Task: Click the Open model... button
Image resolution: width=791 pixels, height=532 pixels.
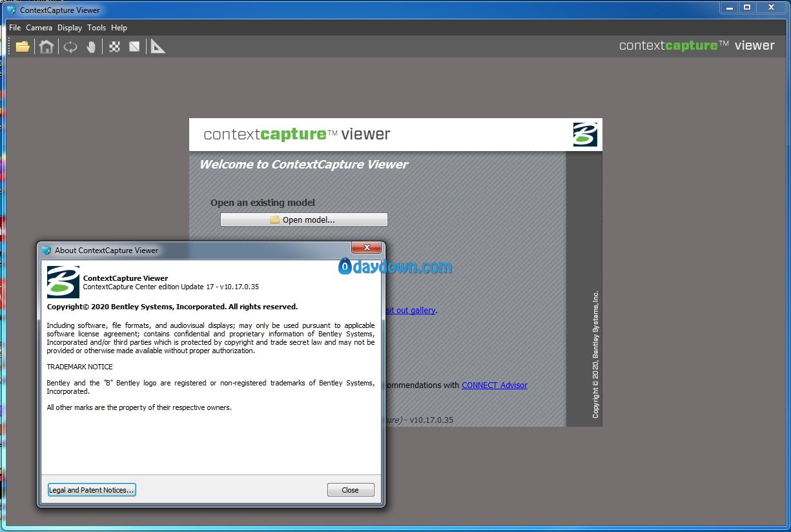Action: coord(304,220)
